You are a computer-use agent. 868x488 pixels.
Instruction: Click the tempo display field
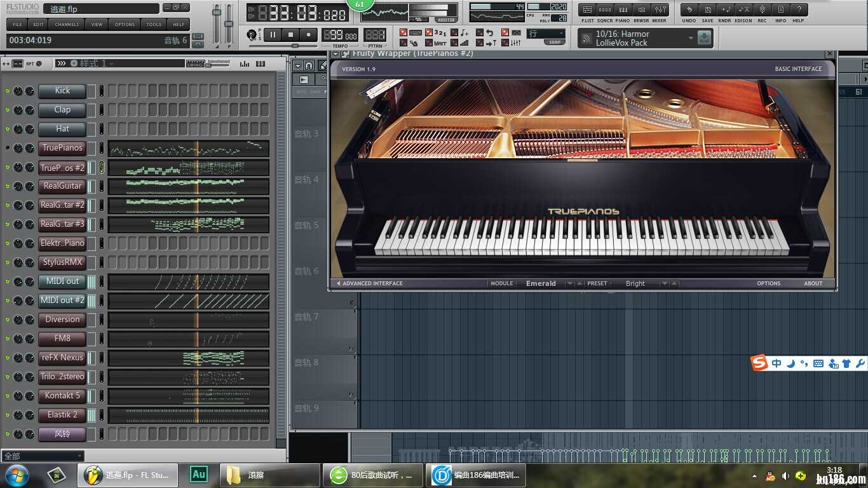(x=341, y=35)
